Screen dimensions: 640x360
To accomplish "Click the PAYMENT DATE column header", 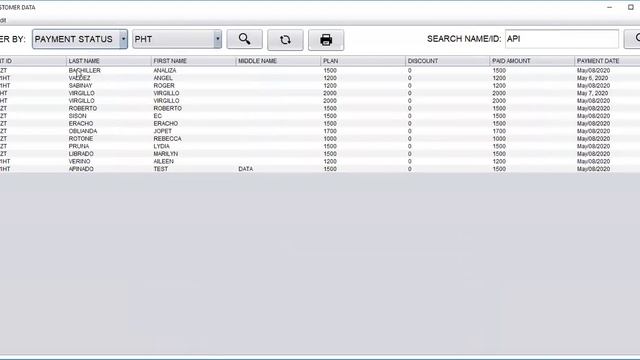I will coord(607,61).
